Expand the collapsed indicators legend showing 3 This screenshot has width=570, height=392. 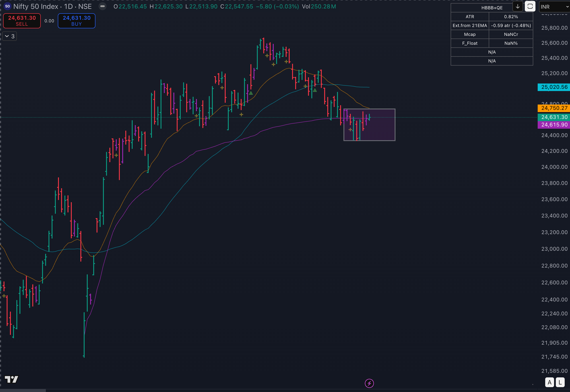[x=10, y=36]
